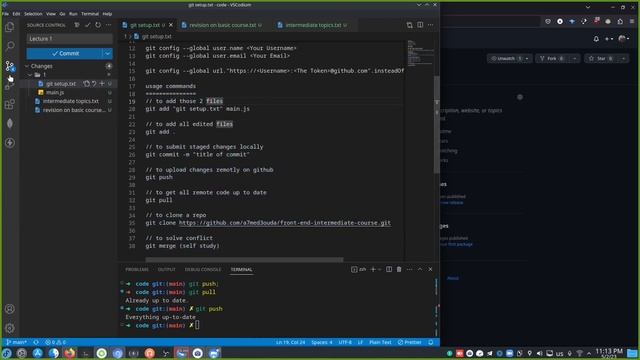Switch to the Debug Console tab
The width and height of the screenshot is (640, 360).
pos(203,270)
